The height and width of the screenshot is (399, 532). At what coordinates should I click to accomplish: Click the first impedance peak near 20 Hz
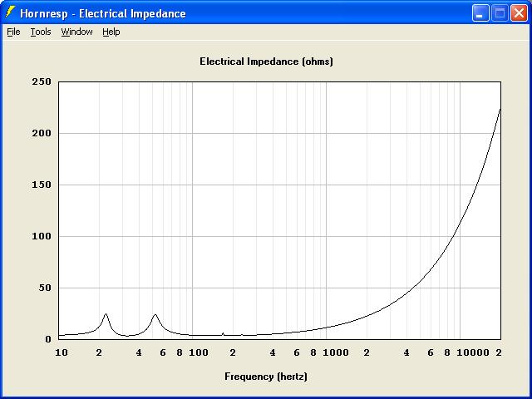pos(106,314)
